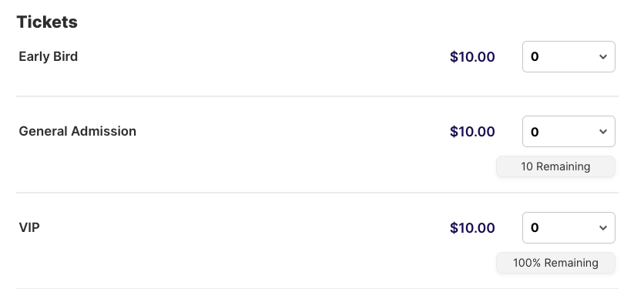Click divider line below General Admission row
The image size is (644, 289).
317,193
